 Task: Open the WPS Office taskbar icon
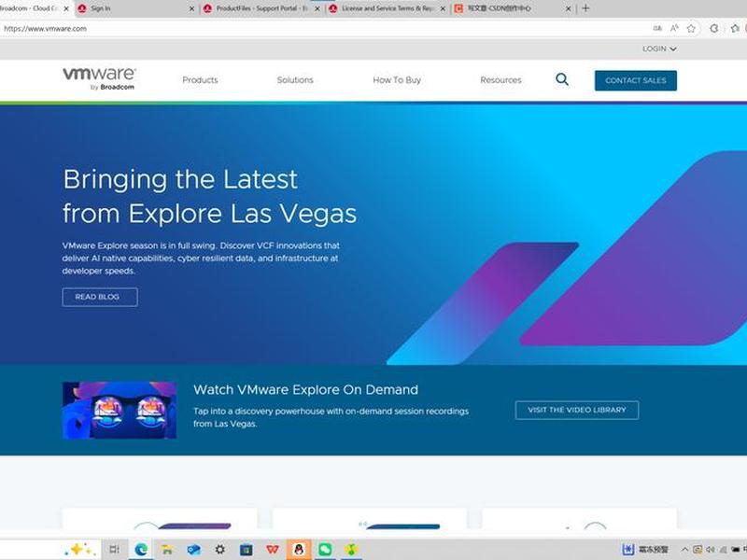(273, 550)
